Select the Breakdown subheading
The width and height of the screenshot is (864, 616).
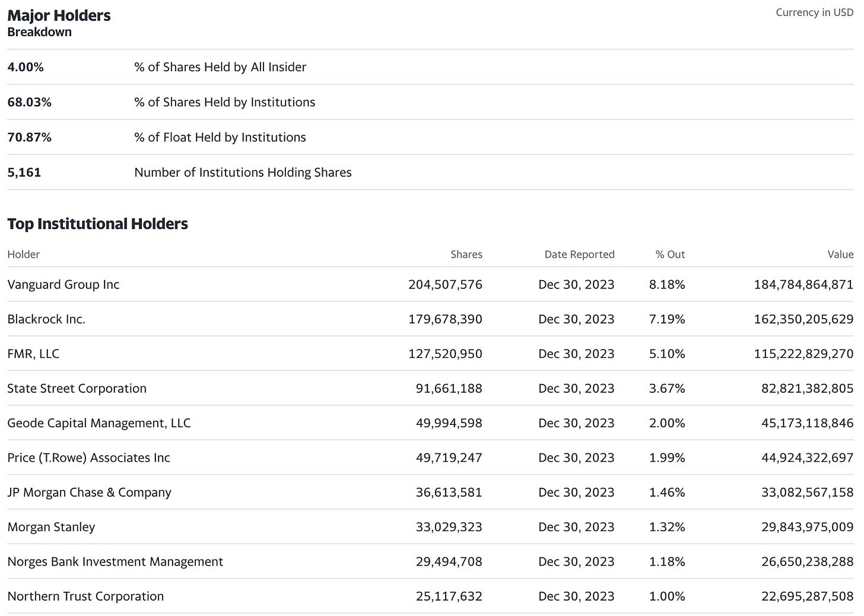point(39,32)
